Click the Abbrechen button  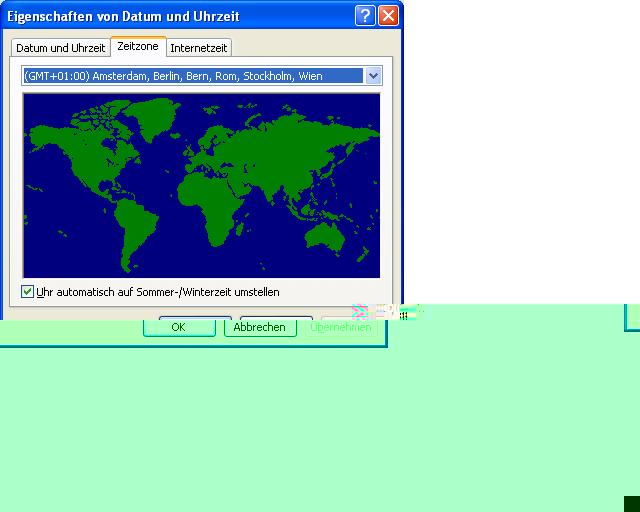(260, 327)
